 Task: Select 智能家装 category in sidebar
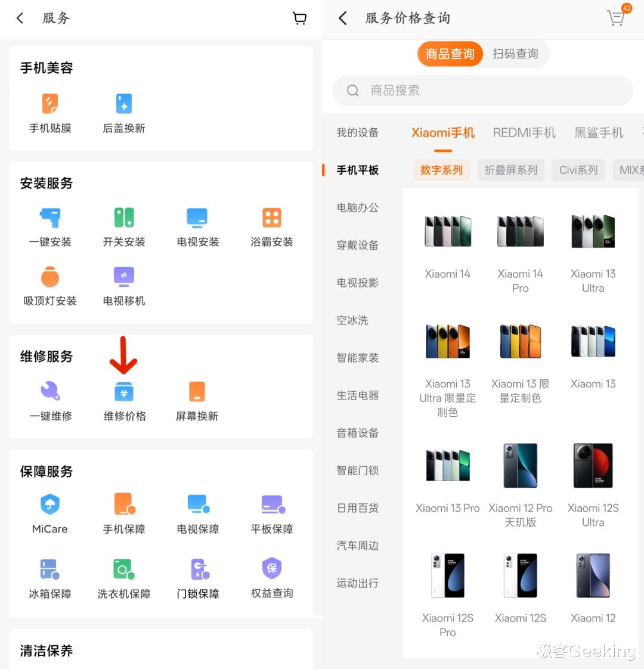coord(357,358)
